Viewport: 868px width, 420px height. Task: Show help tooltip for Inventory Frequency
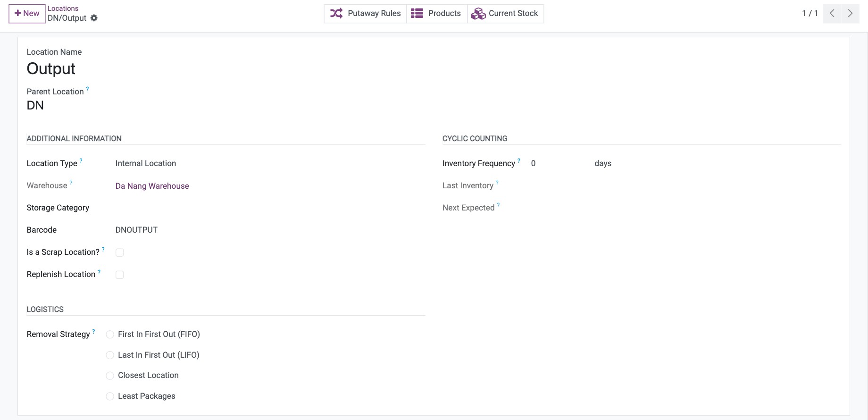[519, 160]
